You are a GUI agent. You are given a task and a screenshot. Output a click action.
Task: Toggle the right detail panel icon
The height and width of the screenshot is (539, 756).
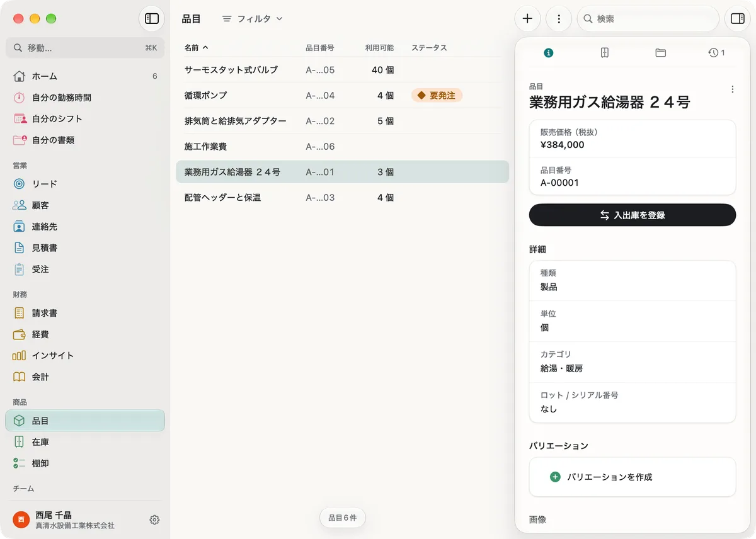(x=738, y=19)
